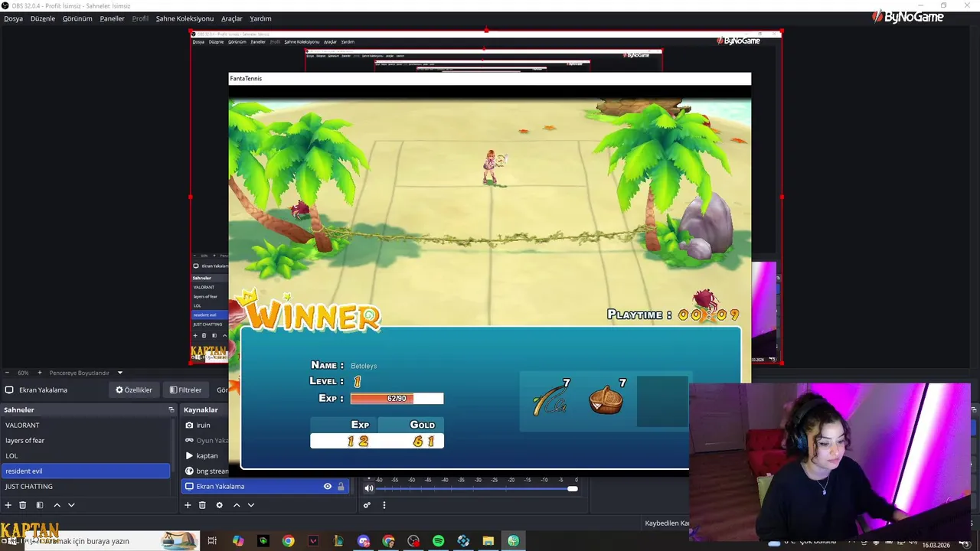
Task: Open Düzenle menu
Action: 43,18
